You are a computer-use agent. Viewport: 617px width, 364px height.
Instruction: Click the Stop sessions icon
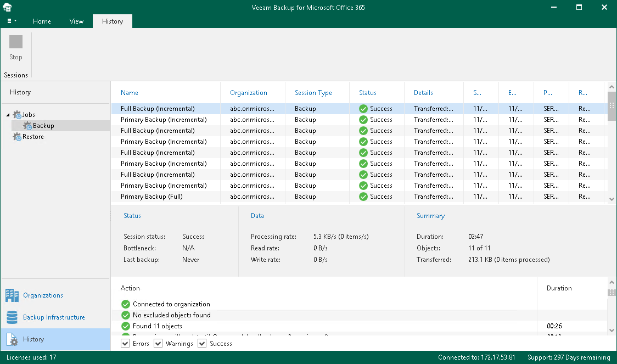coord(16,42)
